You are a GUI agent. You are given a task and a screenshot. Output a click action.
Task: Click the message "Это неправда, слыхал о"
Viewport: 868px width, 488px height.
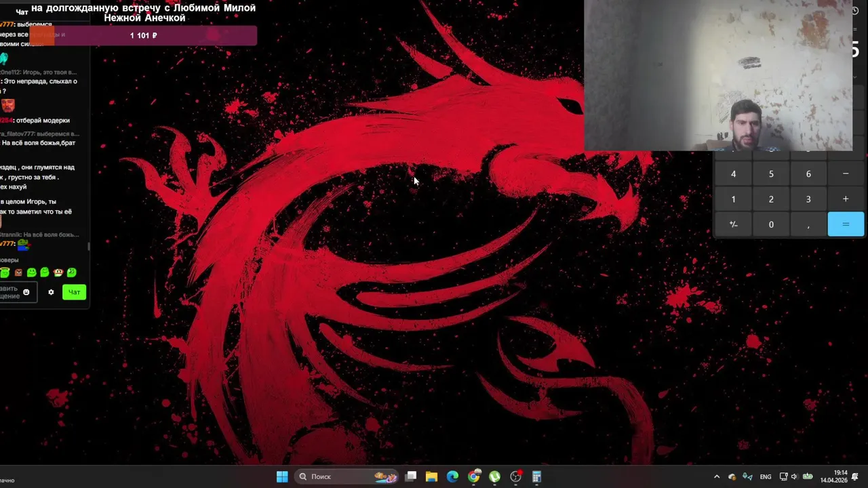(x=41, y=81)
